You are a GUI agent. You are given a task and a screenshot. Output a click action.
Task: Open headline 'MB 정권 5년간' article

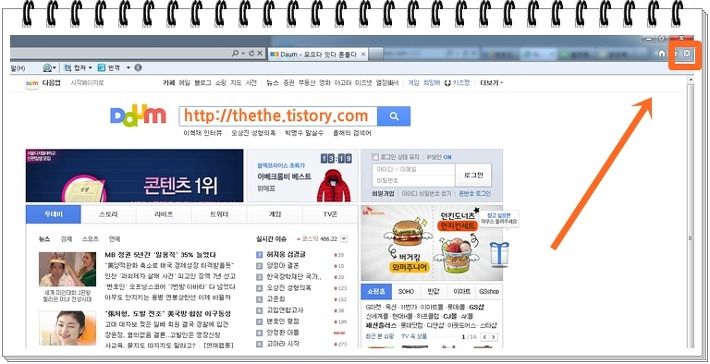[x=160, y=255]
